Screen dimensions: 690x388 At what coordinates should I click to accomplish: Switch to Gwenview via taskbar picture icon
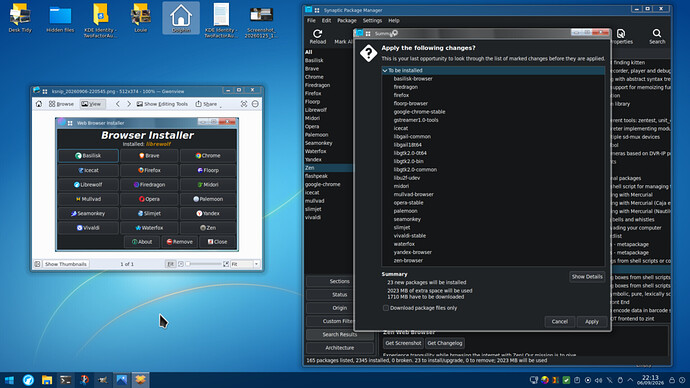coord(121,380)
